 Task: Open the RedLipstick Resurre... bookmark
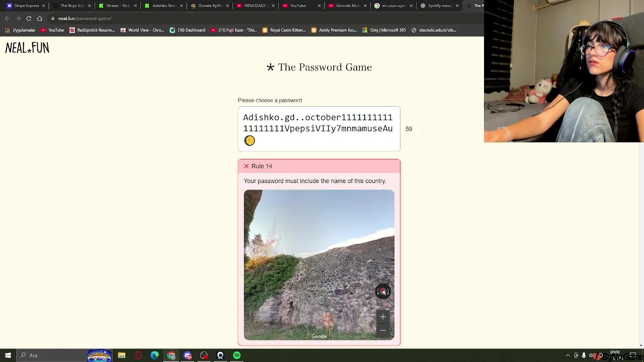[92, 30]
